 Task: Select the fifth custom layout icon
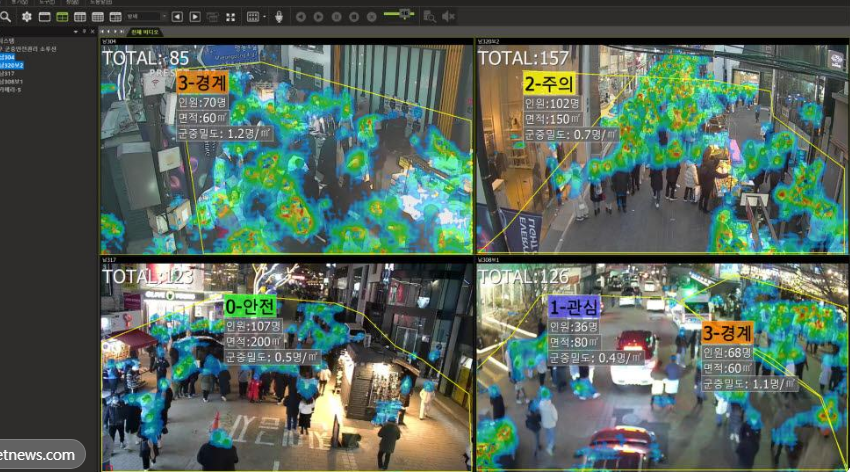pyautogui.click(x=115, y=17)
